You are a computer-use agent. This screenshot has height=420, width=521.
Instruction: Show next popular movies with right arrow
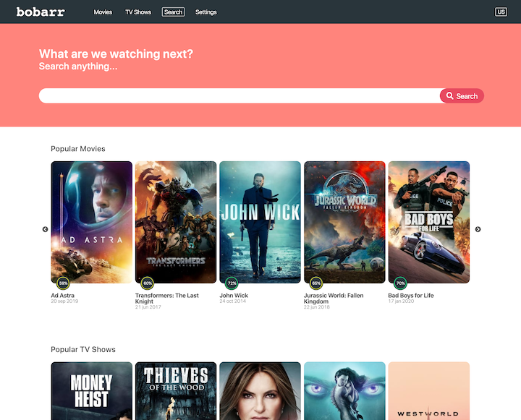(x=478, y=229)
